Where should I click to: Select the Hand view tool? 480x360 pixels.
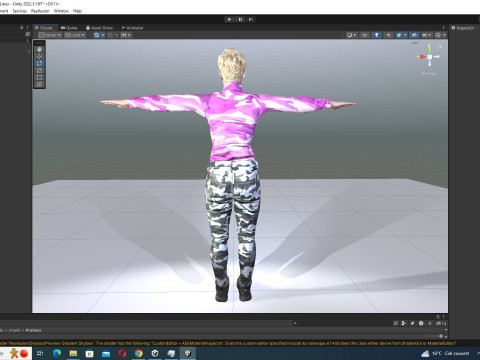(x=39, y=49)
